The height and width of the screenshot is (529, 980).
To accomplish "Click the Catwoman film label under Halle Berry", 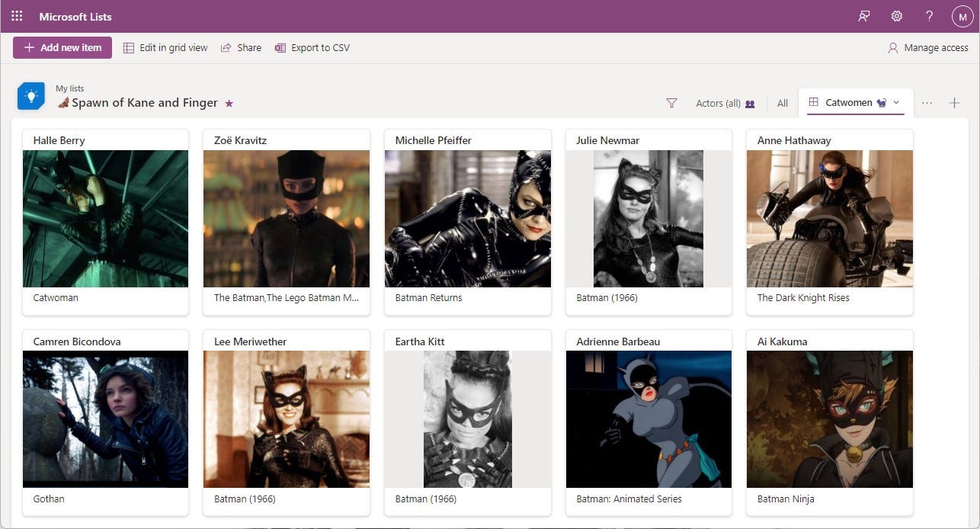I will (56, 298).
